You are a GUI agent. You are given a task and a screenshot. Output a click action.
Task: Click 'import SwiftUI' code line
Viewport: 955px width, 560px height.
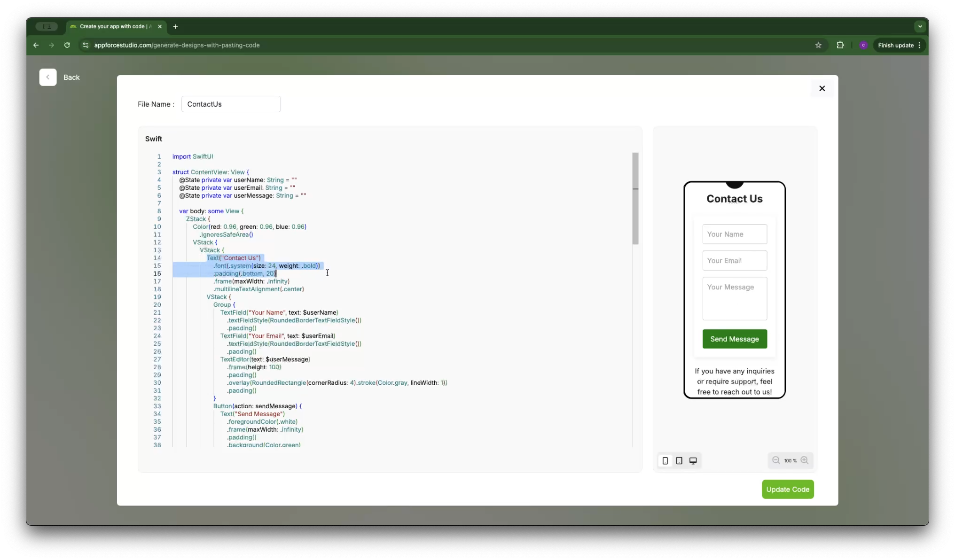193,156
